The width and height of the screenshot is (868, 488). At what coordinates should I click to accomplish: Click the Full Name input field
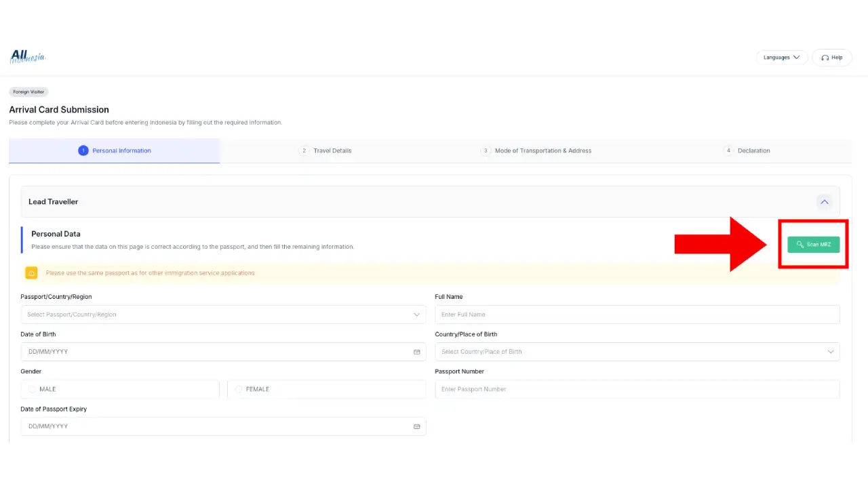click(x=637, y=314)
